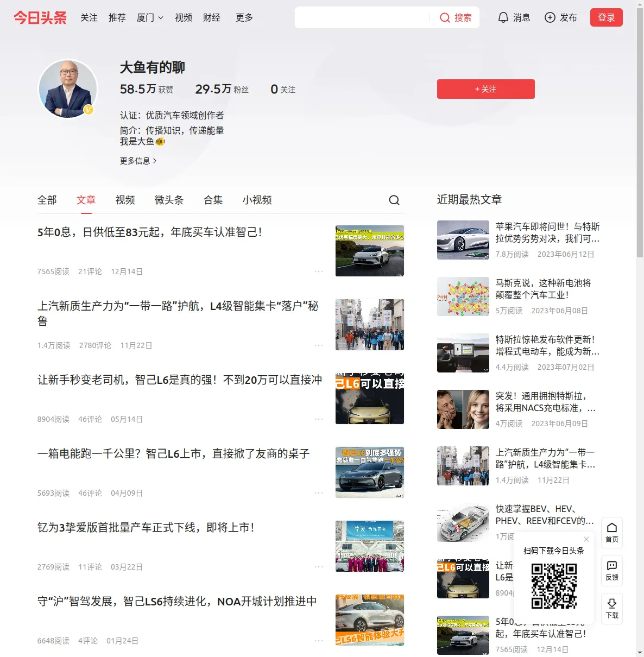Open hot article 特斯拉惊艳发布软件更新
The image size is (644, 657).
548,345
